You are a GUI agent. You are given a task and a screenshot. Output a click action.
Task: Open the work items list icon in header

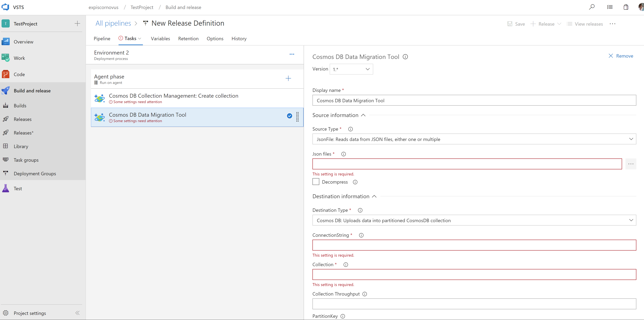[610, 7]
